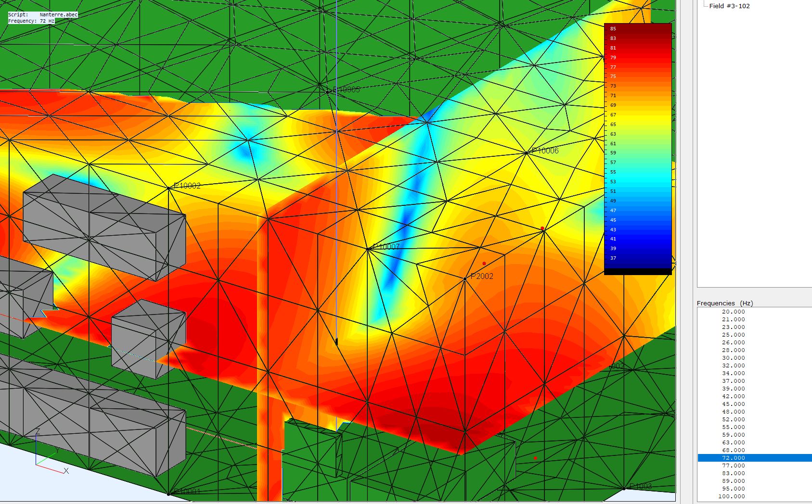Click node label P10006 in viewport
Viewport: 812px width, 504px height.
(x=545, y=151)
